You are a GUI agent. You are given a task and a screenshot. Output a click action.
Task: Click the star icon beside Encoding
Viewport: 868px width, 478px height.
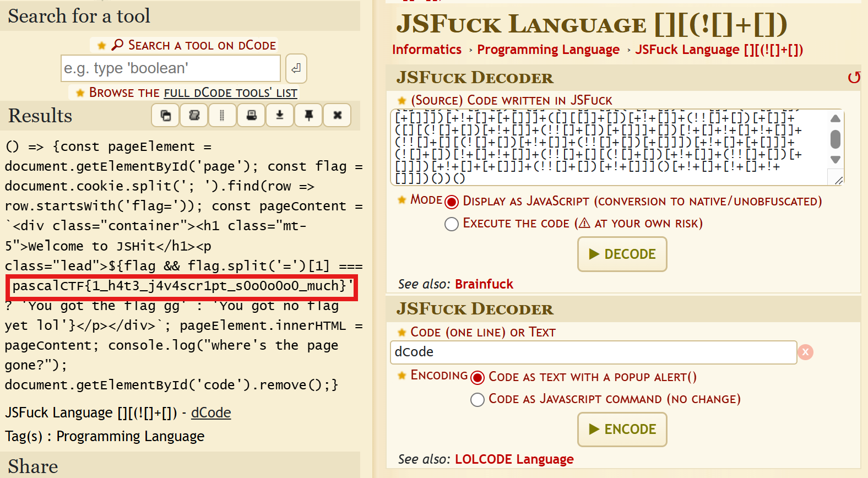point(402,376)
